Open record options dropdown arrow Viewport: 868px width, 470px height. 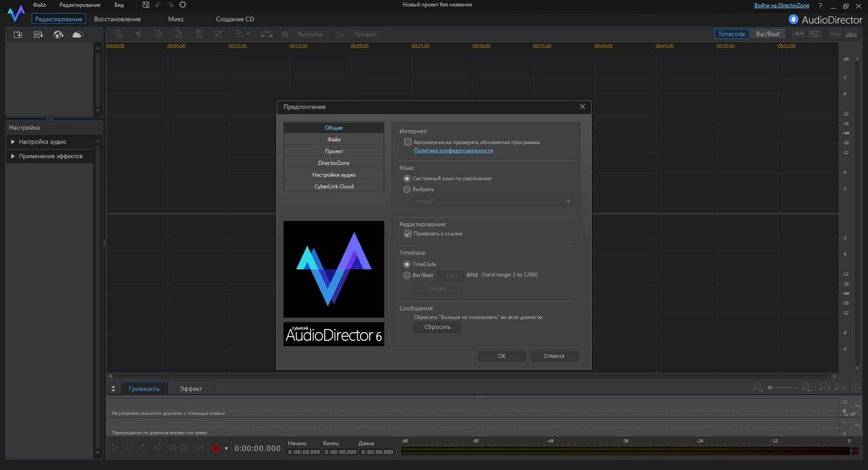(x=226, y=448)
